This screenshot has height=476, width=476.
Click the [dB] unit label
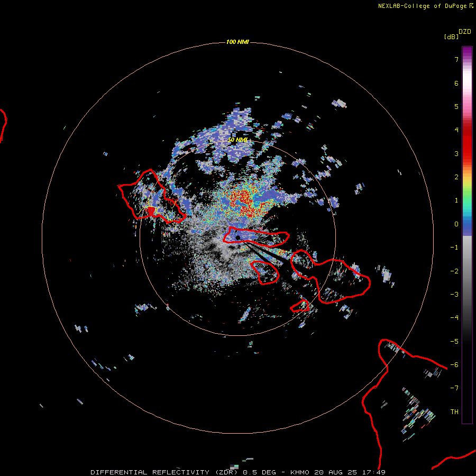click(451, 36)
